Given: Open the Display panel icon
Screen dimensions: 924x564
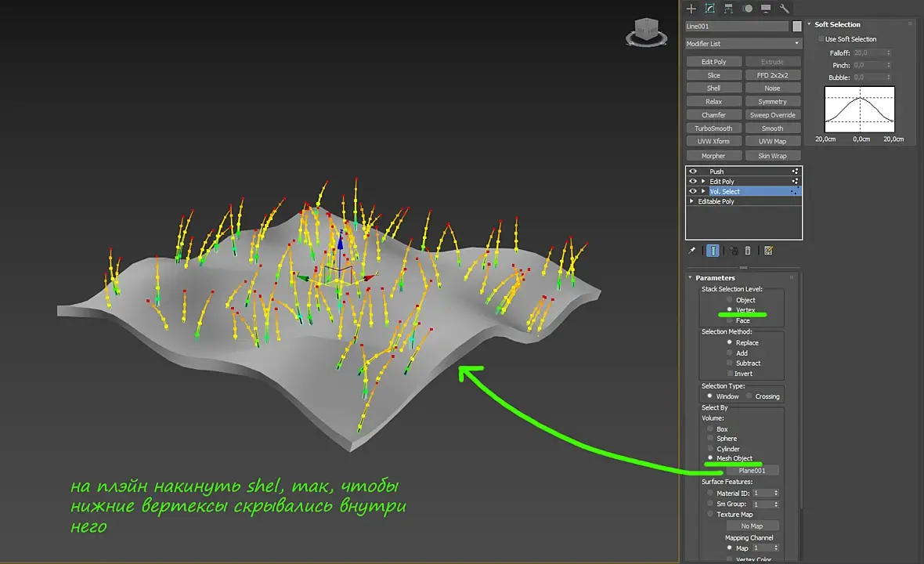Looking at the screenshot, I should tap(766, 9).
